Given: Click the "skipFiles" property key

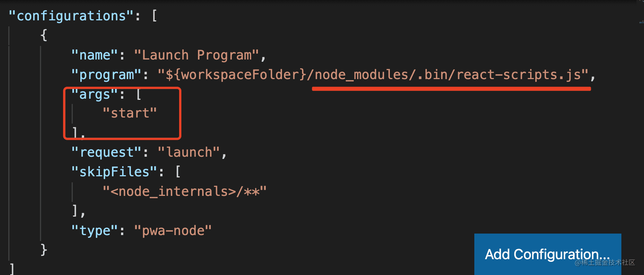Looking at the screenshot, I should 115,172.
